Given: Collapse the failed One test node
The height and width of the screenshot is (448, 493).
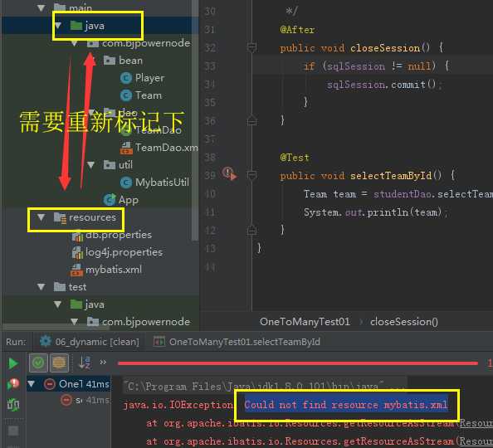Looking at the screenshot, I should [32, 383].
